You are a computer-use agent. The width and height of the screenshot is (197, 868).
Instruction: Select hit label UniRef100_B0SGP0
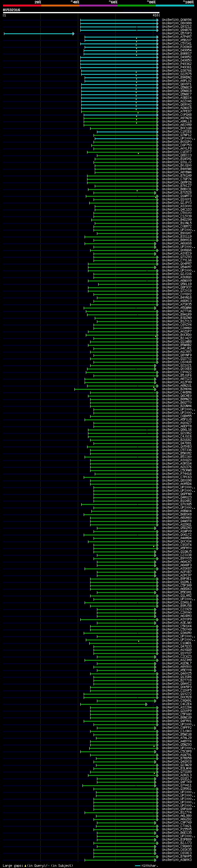coord(177,142)
